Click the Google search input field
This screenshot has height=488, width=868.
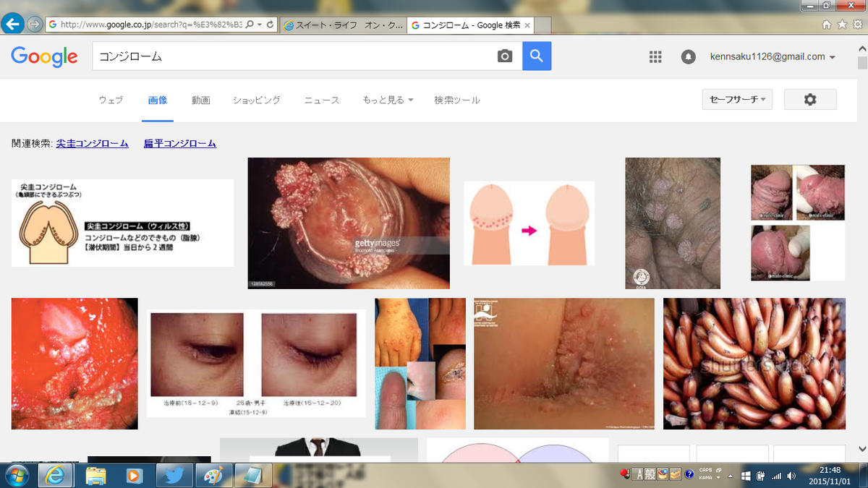(x=293, y=56)
